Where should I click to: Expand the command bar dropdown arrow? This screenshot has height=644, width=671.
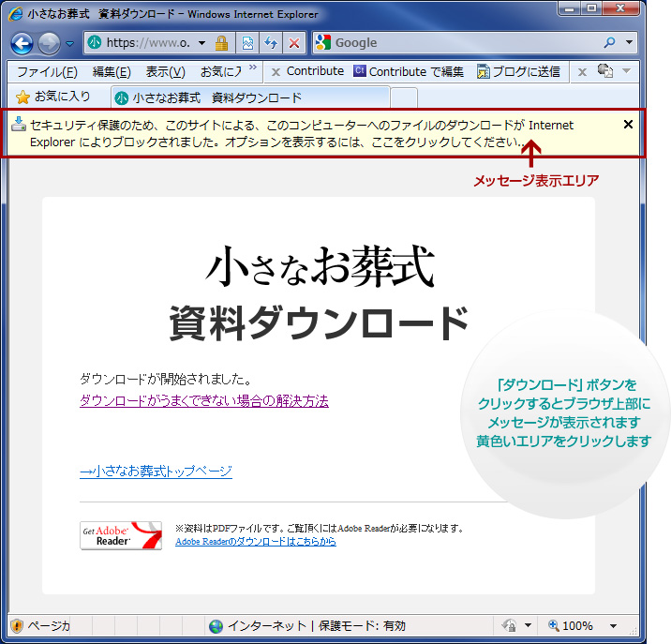tap(627, 70)
